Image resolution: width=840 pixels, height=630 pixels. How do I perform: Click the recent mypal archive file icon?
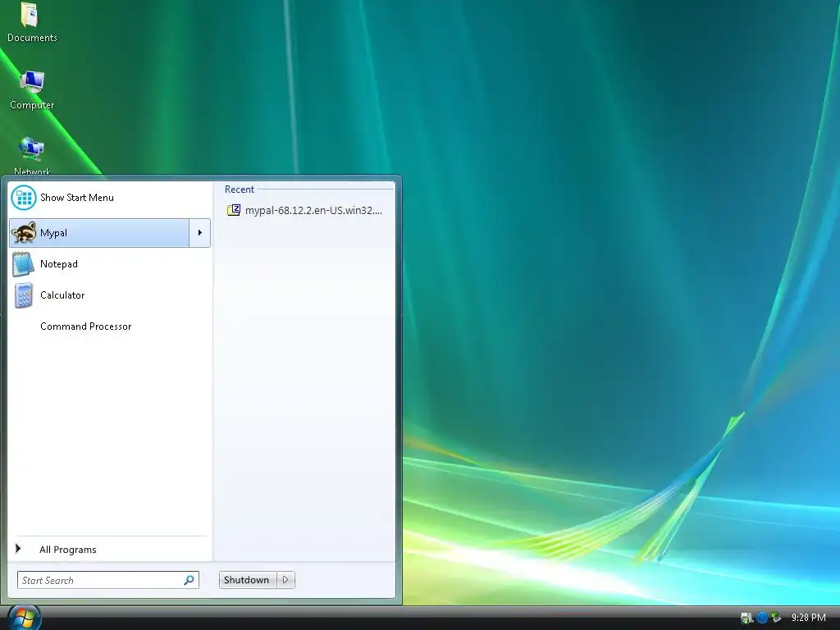click(234, 210)
